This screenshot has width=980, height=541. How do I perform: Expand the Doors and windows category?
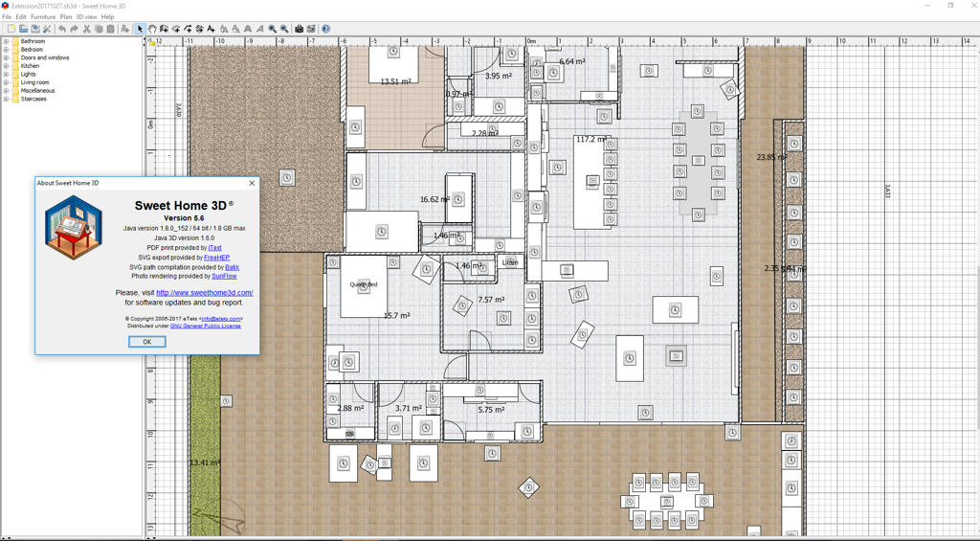point(6,57)
